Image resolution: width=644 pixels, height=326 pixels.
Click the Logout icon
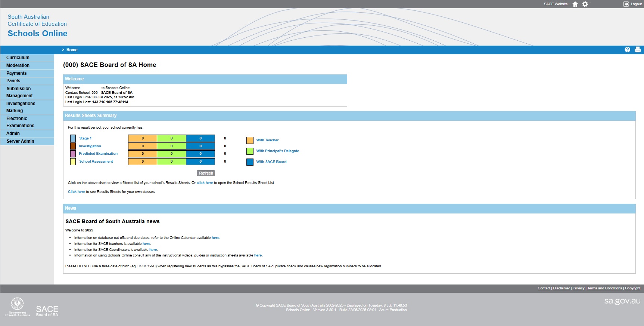click(x=626, y=4)
